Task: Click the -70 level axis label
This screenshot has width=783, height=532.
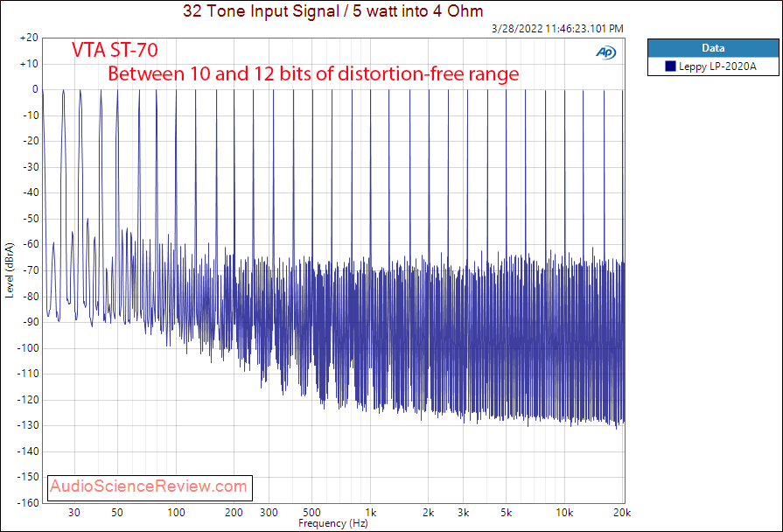Action: click(31, 270)
